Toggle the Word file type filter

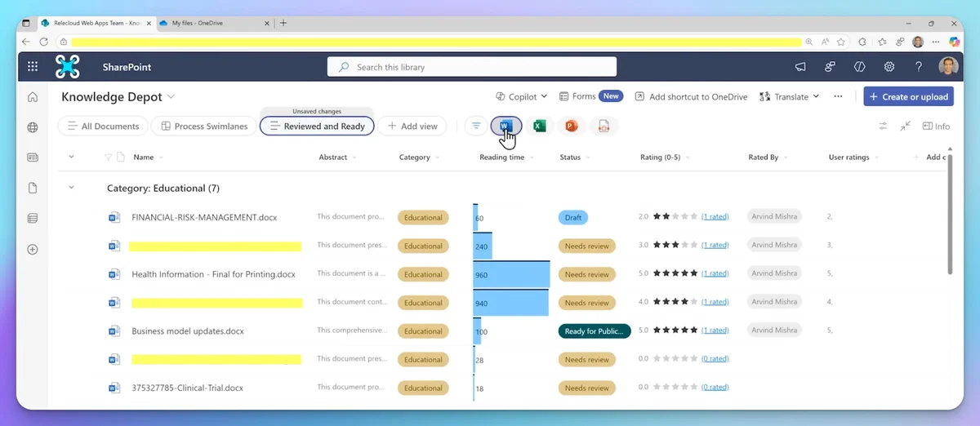(x=506, y=126)
